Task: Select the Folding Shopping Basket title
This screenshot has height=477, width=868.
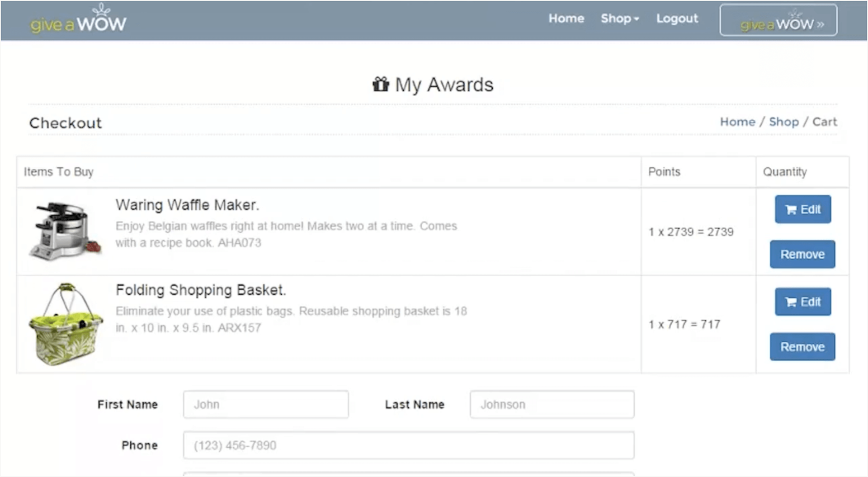Action: (201, 290)
